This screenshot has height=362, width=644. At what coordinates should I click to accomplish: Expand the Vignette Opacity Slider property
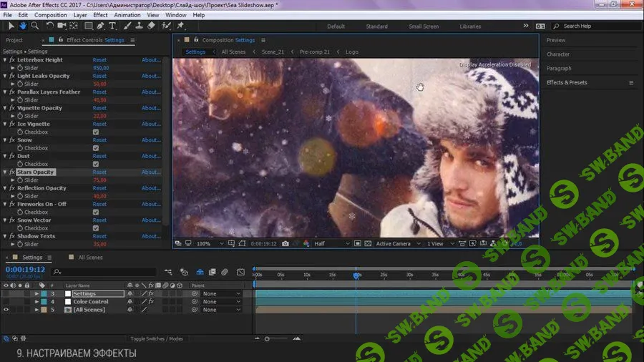click(x=13, y=116)
